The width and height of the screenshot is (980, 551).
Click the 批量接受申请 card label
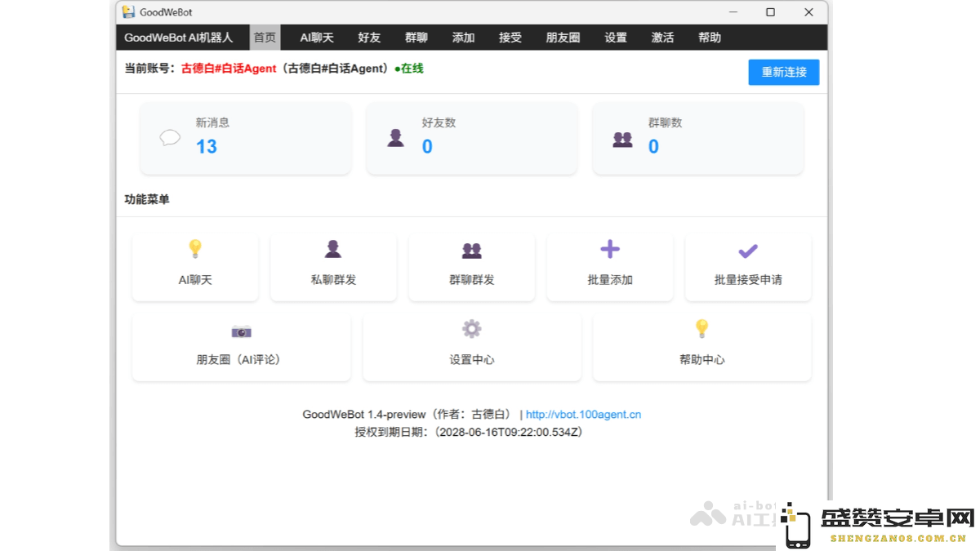click(748, 280)
